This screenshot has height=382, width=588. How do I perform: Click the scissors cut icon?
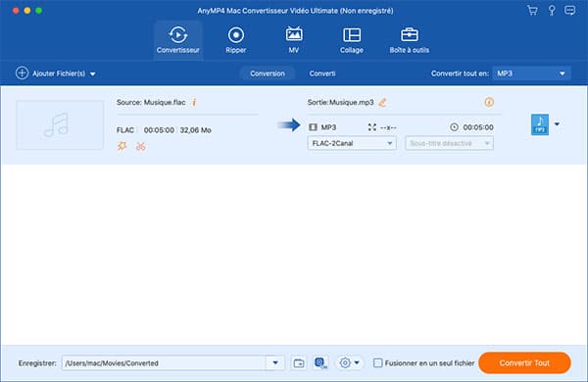point(140,146)
